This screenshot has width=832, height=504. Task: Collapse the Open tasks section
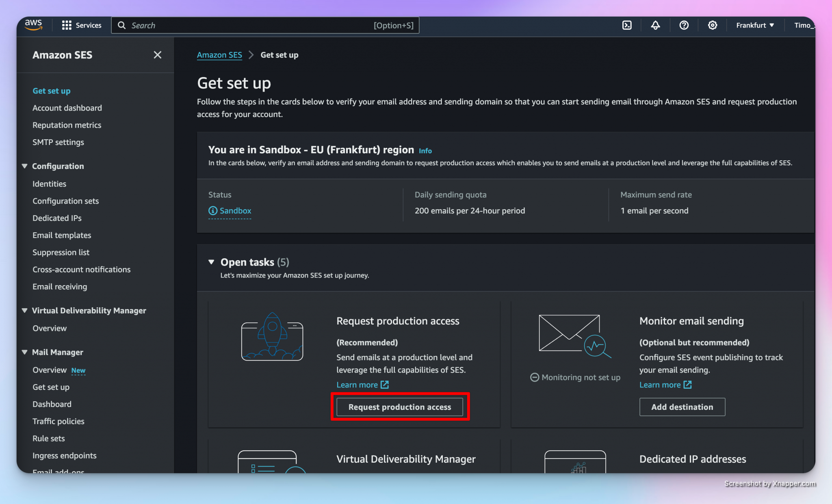click(211, 262)
